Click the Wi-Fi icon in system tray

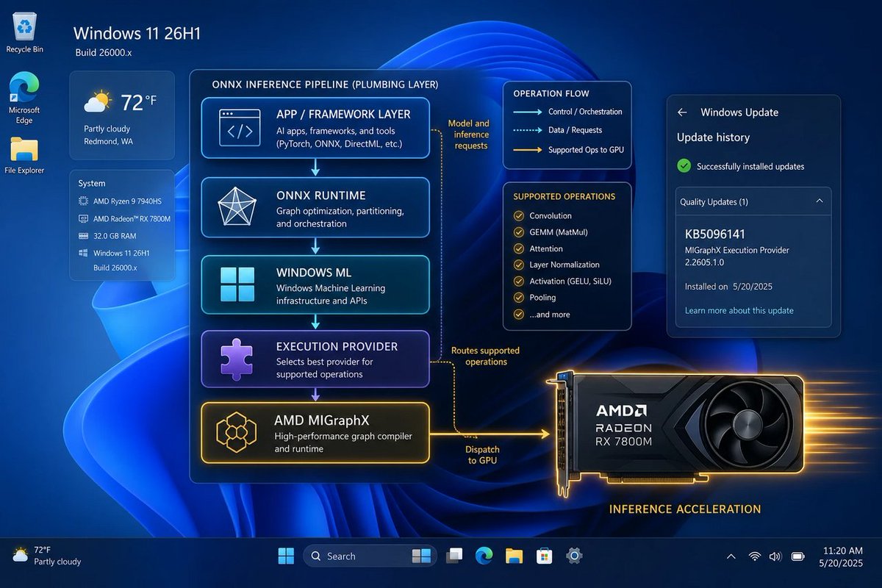[754, 556]
